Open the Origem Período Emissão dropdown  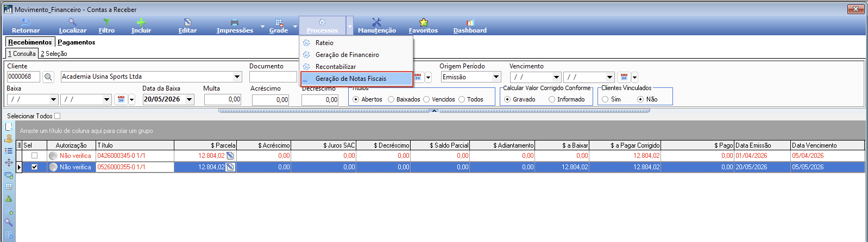tap(496, 77)
